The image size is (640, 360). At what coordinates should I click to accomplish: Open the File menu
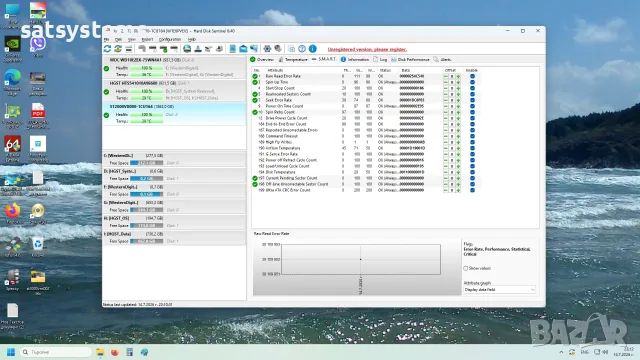coord(107,40)
